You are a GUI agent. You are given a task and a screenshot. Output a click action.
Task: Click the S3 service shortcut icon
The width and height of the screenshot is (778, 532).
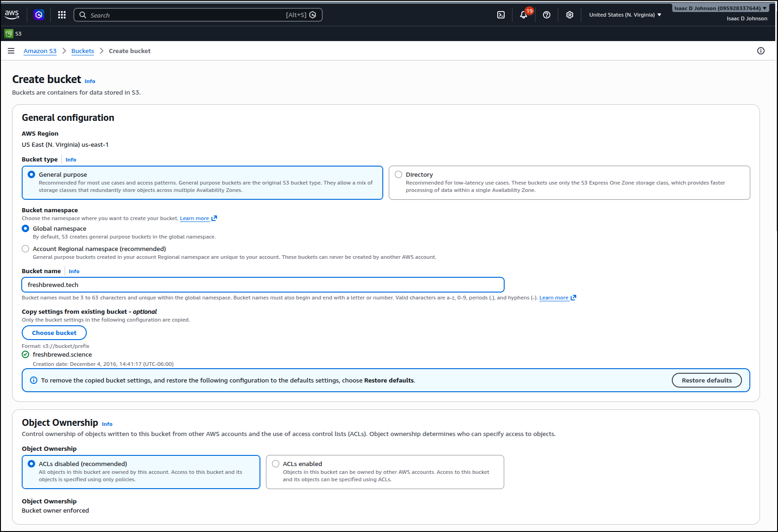(9, 34)
